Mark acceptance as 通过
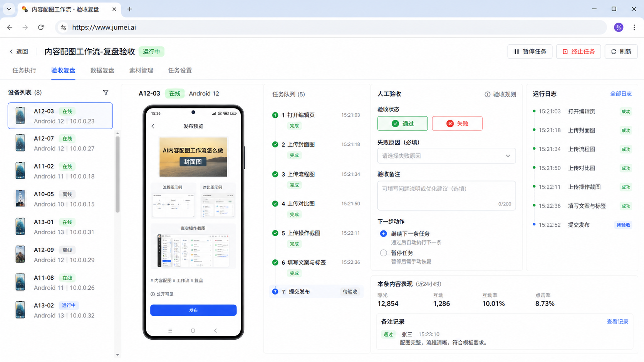 [402, 123]
